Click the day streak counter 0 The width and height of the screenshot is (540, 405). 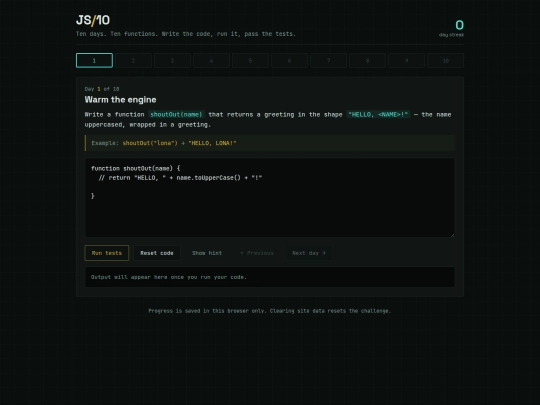click(459, 25)
